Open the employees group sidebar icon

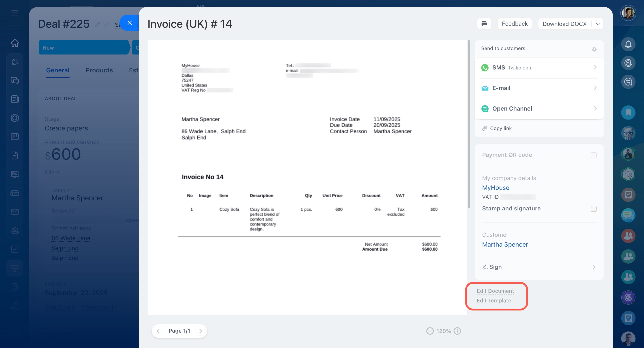[x=15, y=231]
